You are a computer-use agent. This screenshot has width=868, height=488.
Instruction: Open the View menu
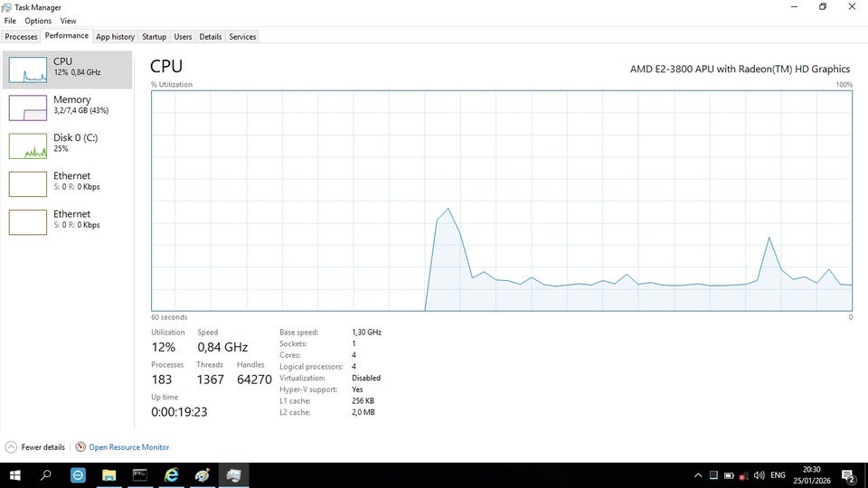pyautogui.click(x=68, y=21)
